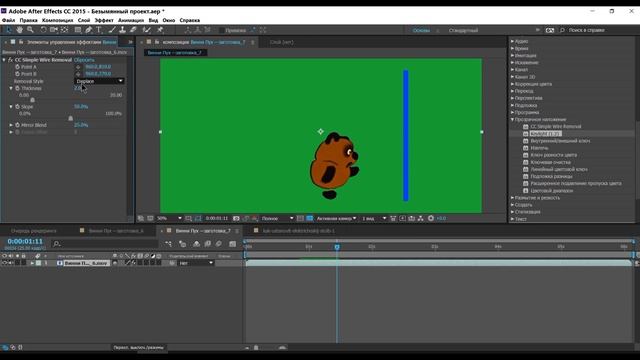Image resolution: width=640 pixels, height=360 pixels.
Task: Click the 0:00:01:11 timecode in timeline
Action: pyautogui.click(x=25, y=241)
